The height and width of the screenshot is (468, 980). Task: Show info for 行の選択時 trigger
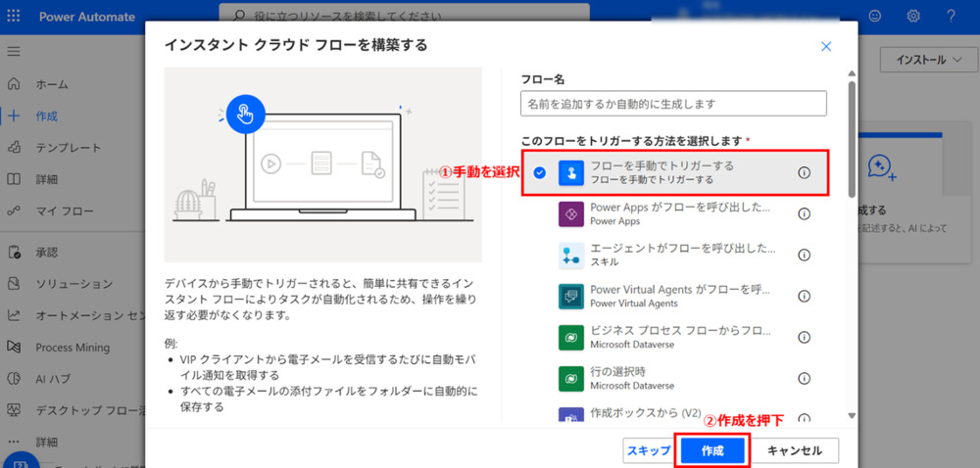805,378
